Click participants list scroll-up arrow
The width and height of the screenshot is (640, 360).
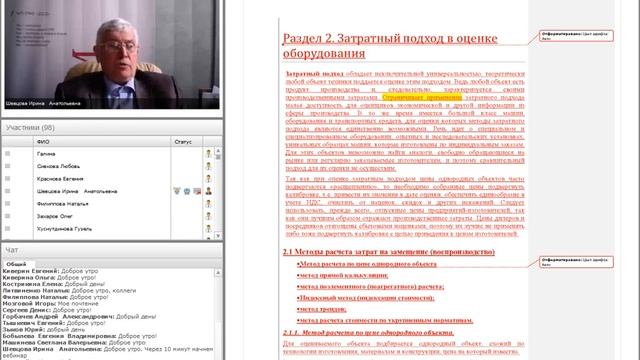coord(218,151)
